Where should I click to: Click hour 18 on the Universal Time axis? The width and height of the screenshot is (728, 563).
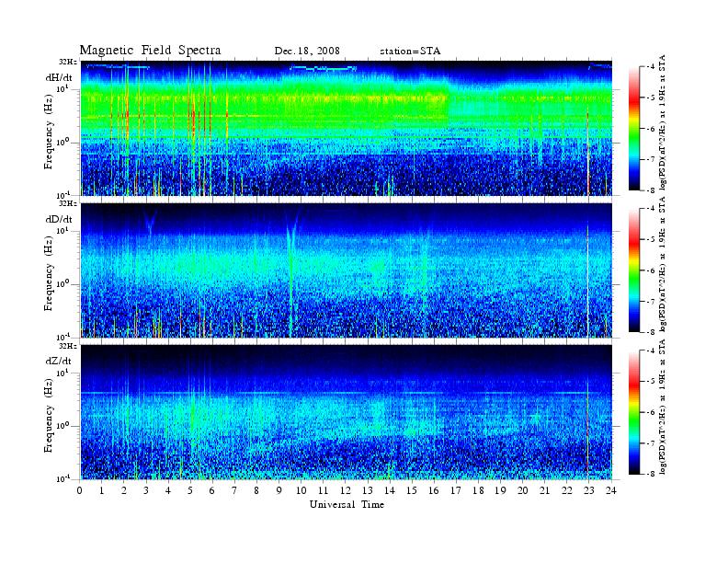click(478, 490)
